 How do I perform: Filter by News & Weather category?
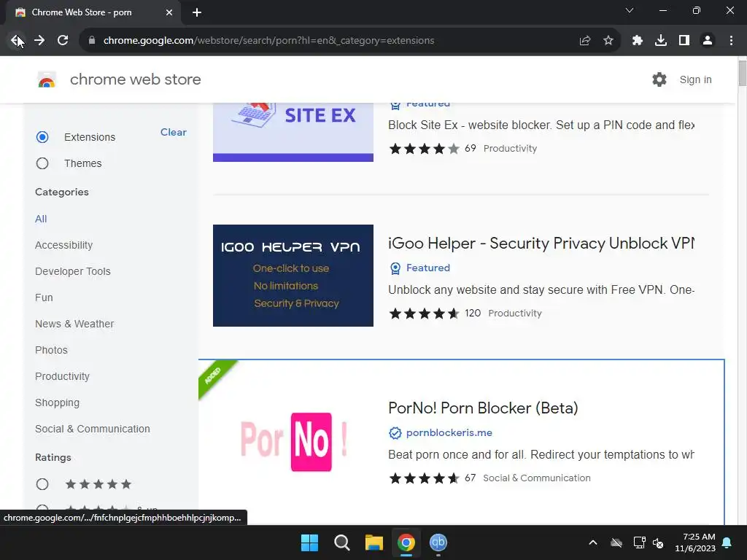coord(74,324)
